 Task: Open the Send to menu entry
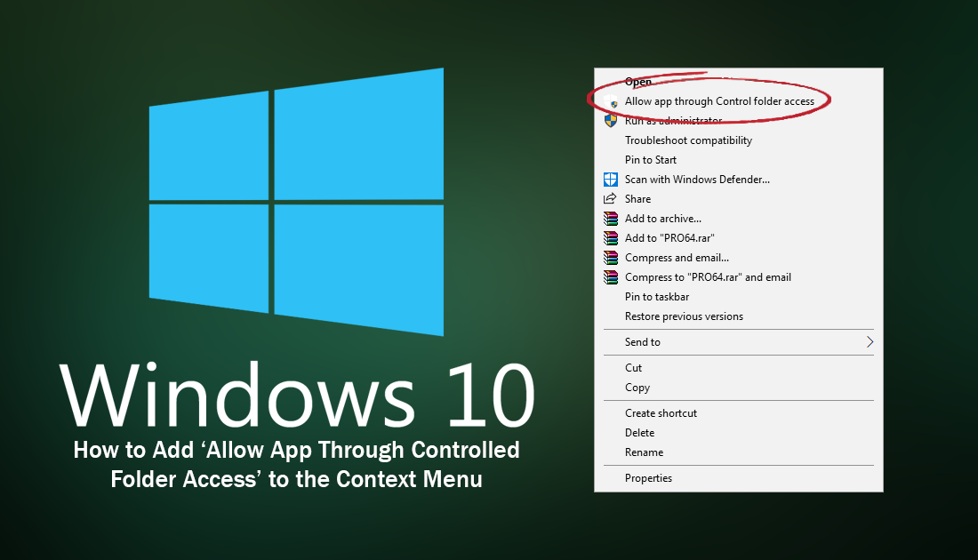(x=739, y=341)
